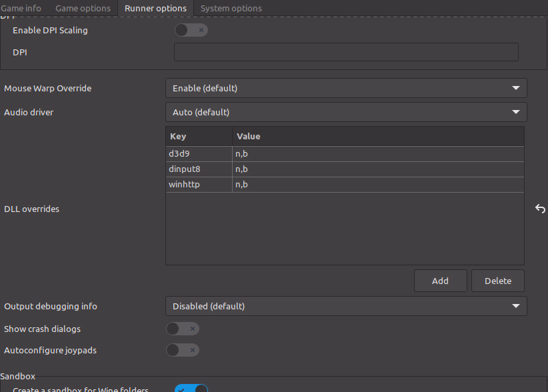Image resolution: width=548 pixels, height=392 pixels.
Task: Click Add to create a DLL override
Action: [440, 281]
